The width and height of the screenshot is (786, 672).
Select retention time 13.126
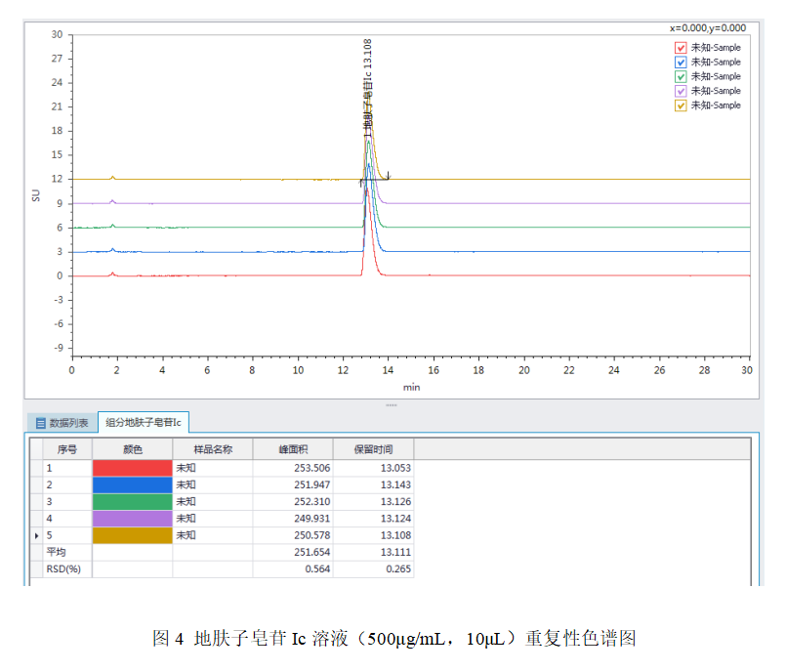(x=395, y=501)
